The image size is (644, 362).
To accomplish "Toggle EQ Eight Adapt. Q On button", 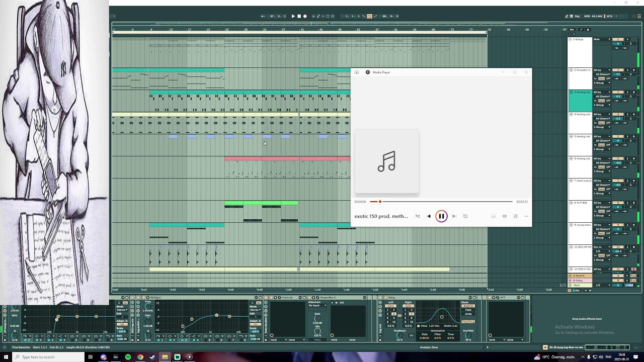I will 255,324.
